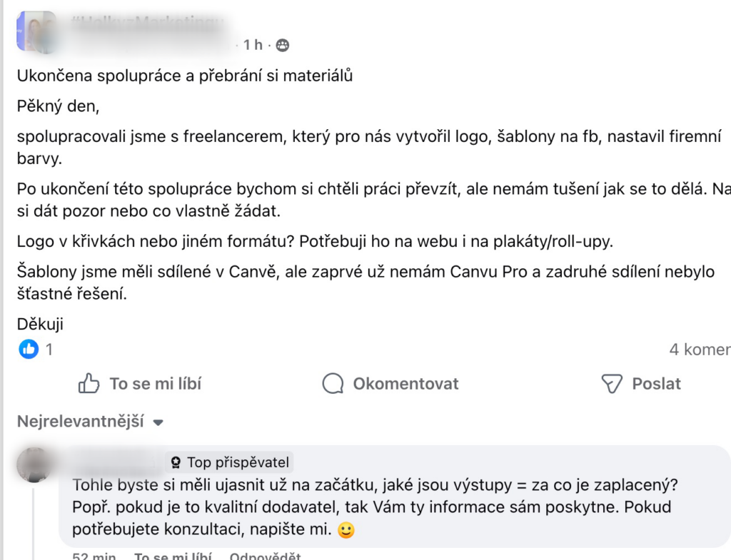Reply to the comment with Odpovědět
Image resolution: width=731 pixels, height=560 pixels.
click(x=265, y=556)
